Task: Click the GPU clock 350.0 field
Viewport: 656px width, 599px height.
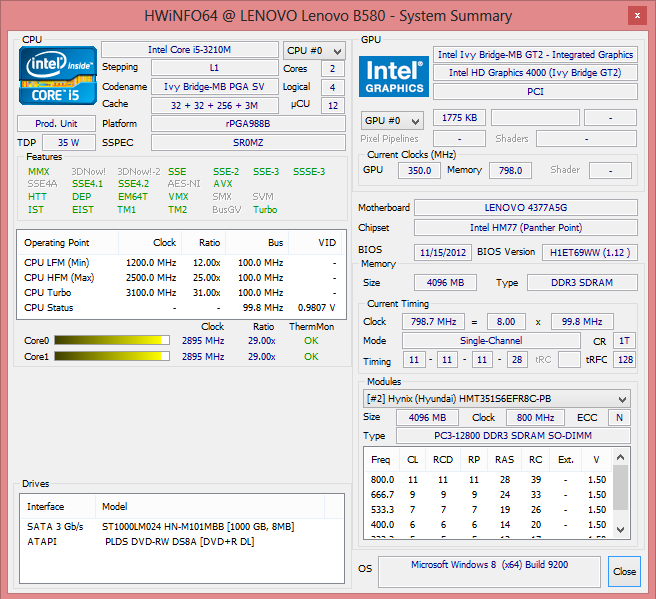Action: (x=419, y=171)
